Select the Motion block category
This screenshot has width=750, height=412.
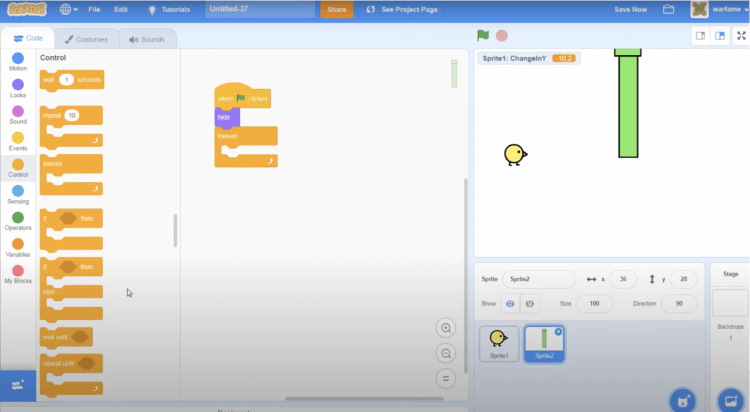pyautogui.click(x=18, y=62)
